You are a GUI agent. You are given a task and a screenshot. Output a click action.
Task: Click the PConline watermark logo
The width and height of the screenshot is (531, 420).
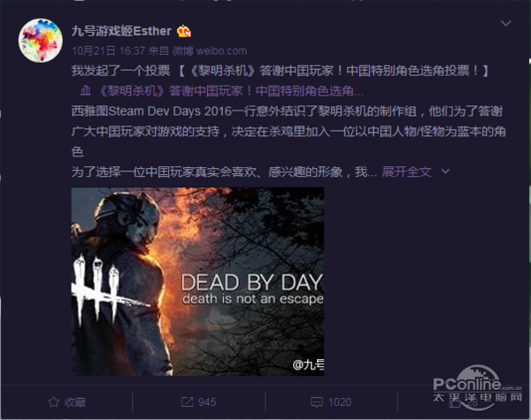click(478, 387)
